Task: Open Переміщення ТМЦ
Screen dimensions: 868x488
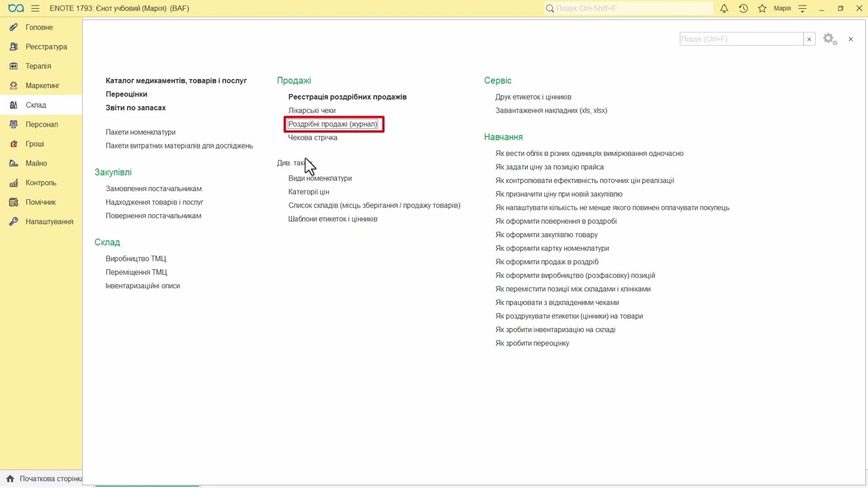Action: point(136,272)
